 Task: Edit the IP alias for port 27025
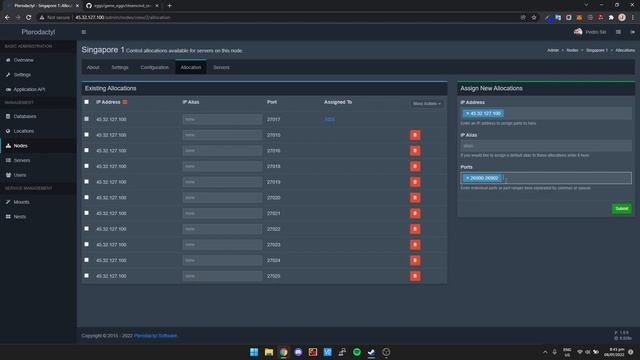click(x=222, y=276)
